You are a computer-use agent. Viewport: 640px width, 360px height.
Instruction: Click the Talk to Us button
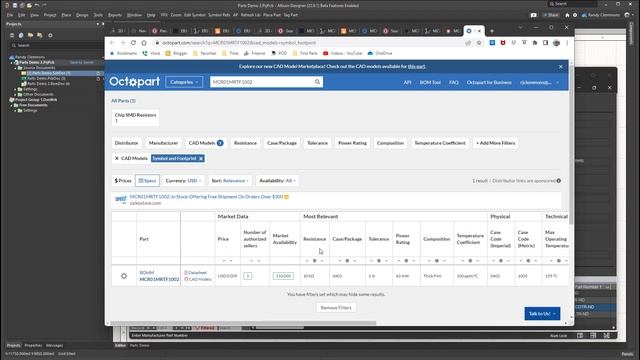pos(542,313)
